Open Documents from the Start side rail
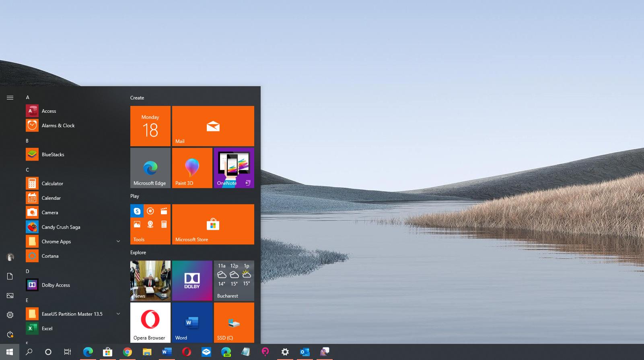Screen dimensions: 644x360 tap(10, 276)
